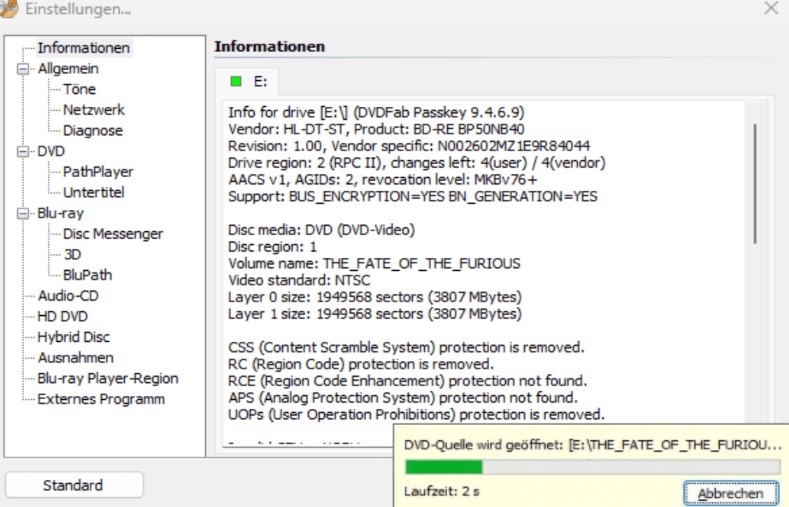The height and width of the screenshot is (507, 789).
Task: Open the Disc Messenger settings page
Action: [x=113, y=234]
